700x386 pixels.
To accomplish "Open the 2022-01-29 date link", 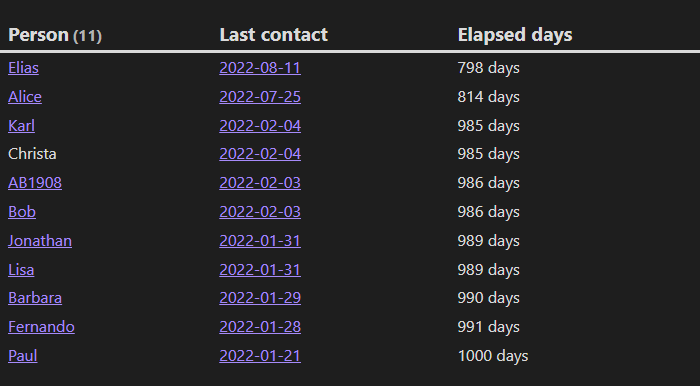I will point(260,298).
